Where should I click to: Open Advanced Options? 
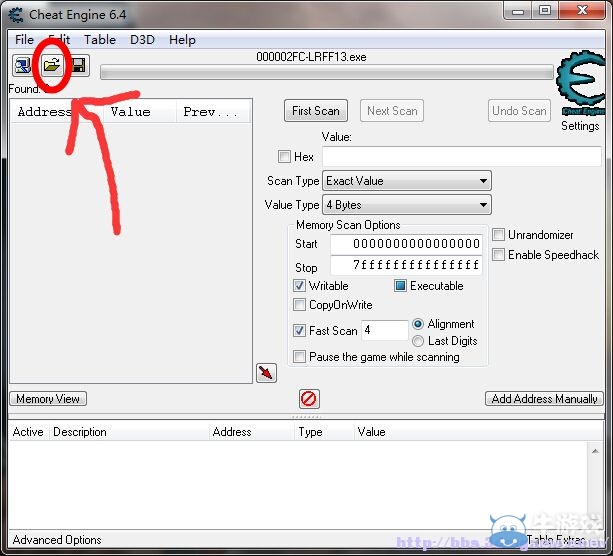[57, 540]
